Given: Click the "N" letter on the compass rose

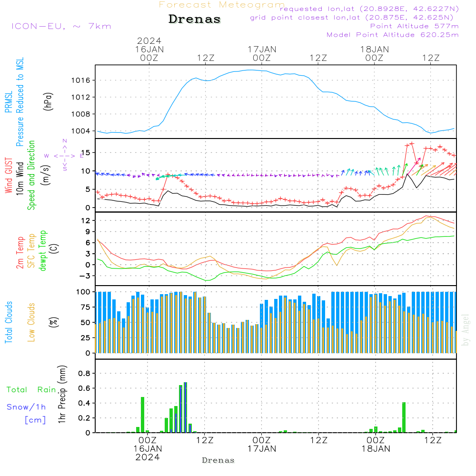Looking at the screenshot, I should (x=65, y=141).
